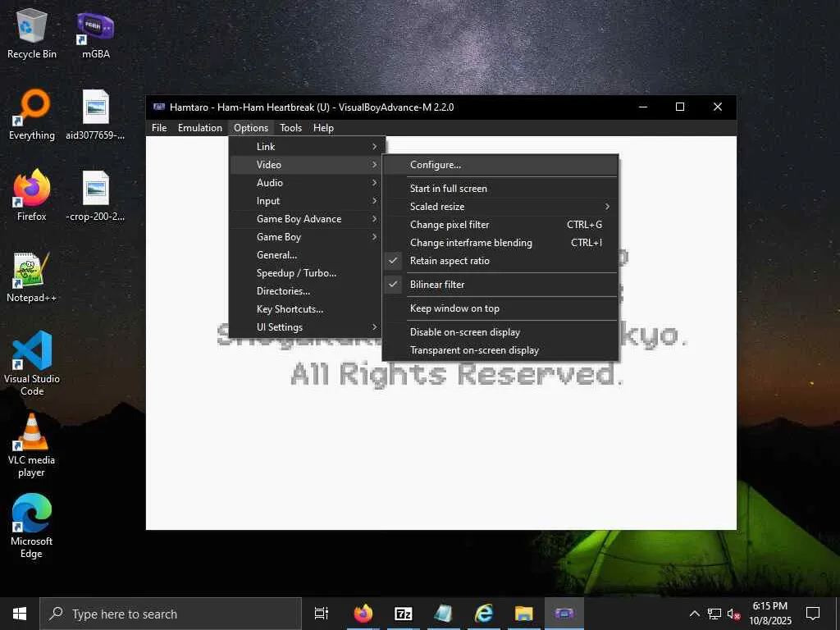The image size is (840, 630).
Task: Launch Firefox from the taskbar
Action: pos(363,614)
